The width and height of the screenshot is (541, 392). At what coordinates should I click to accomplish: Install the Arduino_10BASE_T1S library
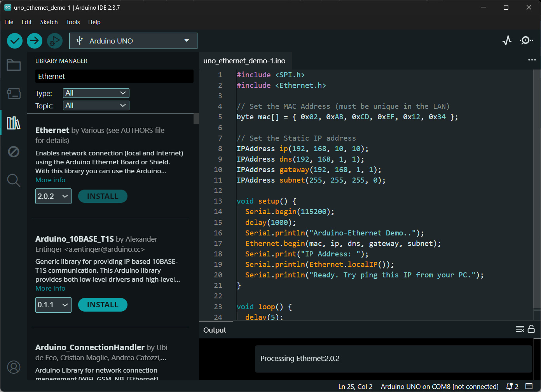click(x=103, y=305)
